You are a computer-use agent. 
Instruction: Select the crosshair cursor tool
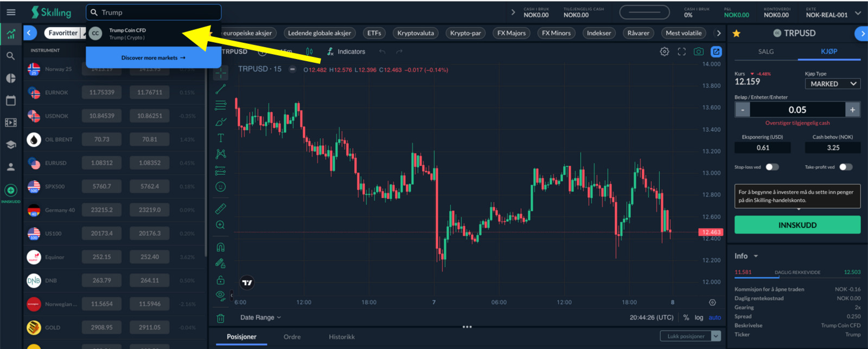[x=221, y=73]
